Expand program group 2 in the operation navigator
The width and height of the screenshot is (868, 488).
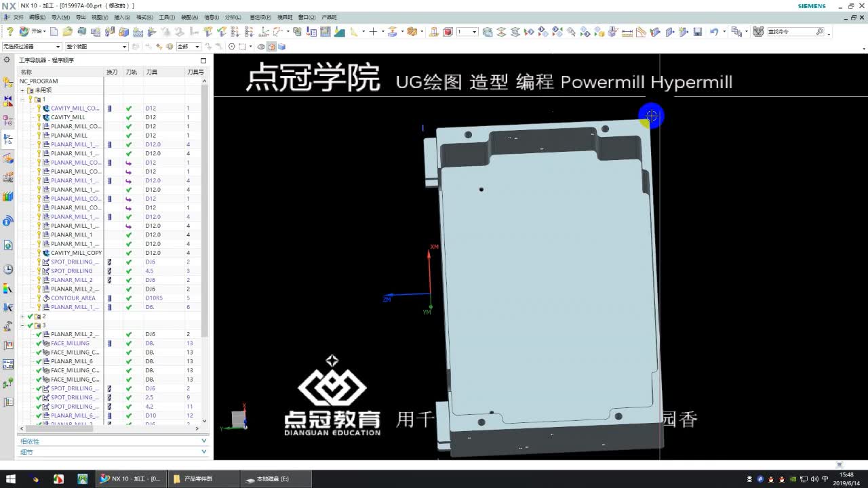pyautogui.click(x=22, y=316)
